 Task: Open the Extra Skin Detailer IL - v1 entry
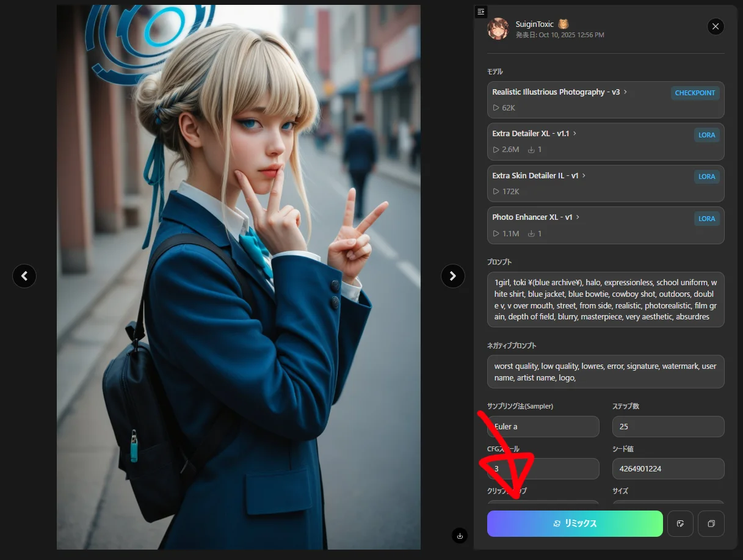click(535, 176)
